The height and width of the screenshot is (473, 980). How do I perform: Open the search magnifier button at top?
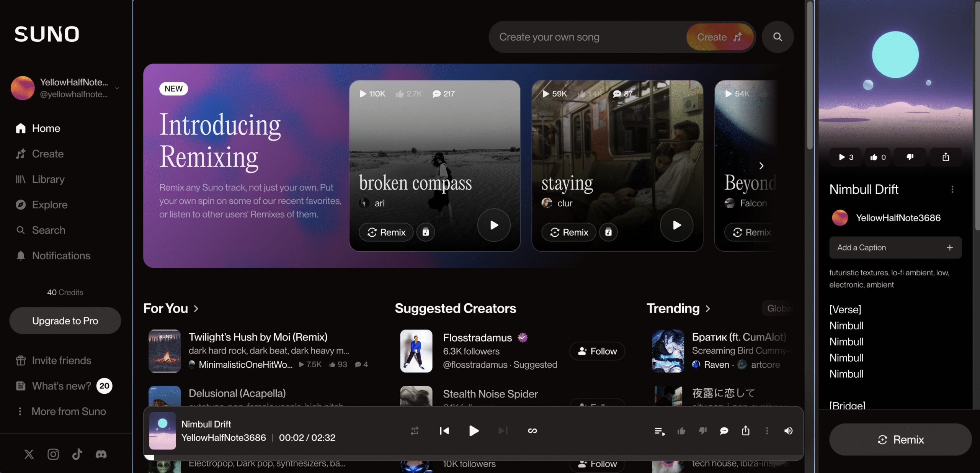click(777, 37)
